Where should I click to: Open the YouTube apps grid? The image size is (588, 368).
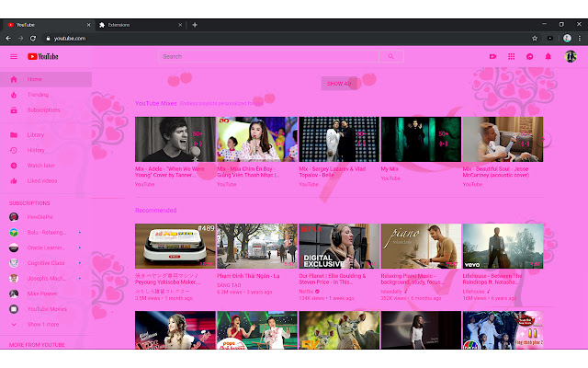tap(512, 56)
